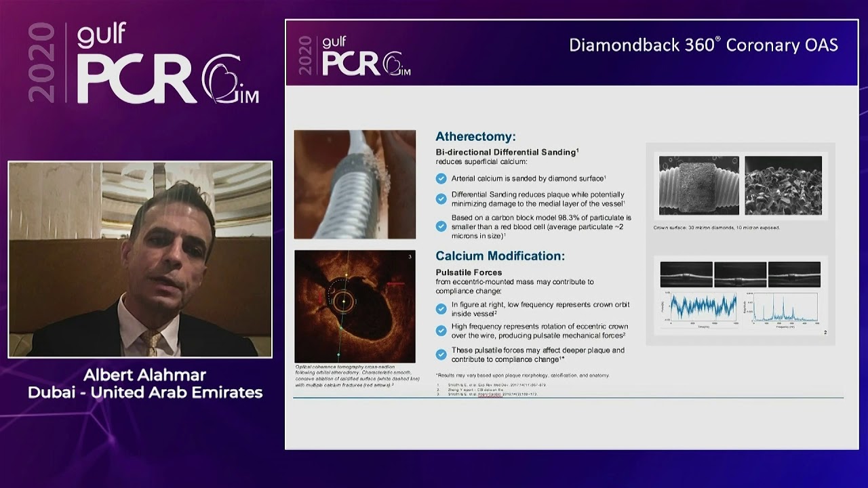This screenshot has width=868, height=488.
Task: Click the check icon beside 'In figure at right, low frequency'
Action: click(x=441, y=309)
